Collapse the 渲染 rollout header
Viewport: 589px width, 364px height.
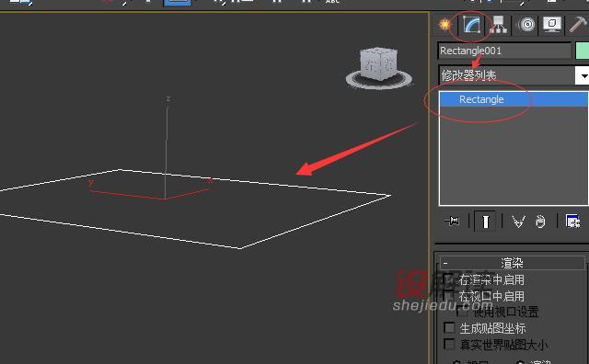[513, 263]
